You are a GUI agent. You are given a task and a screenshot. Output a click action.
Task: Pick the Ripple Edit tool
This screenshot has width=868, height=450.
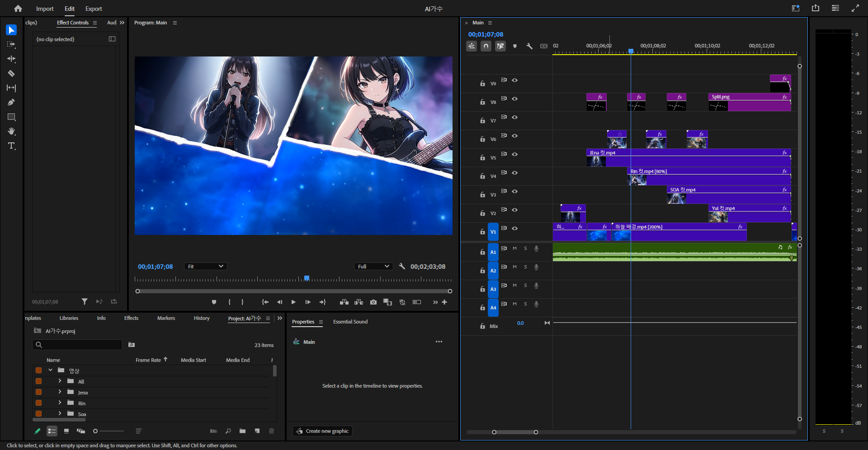(x=11, y=59)
